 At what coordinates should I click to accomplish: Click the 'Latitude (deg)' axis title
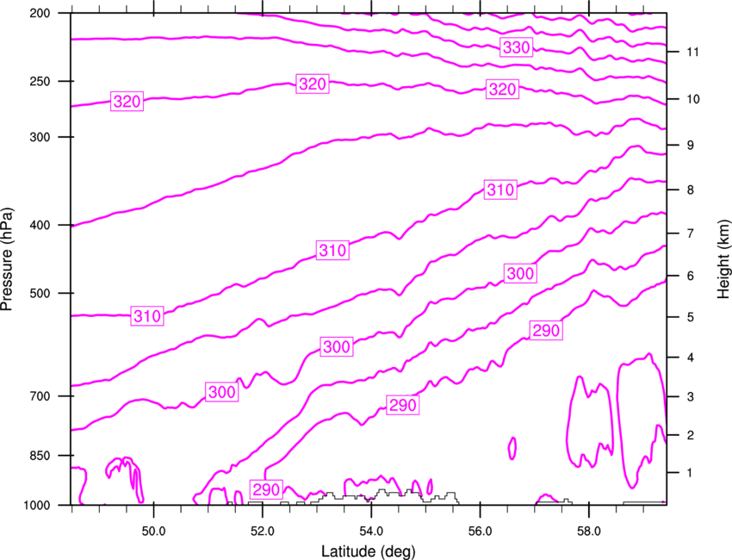[x=369, y=551]
